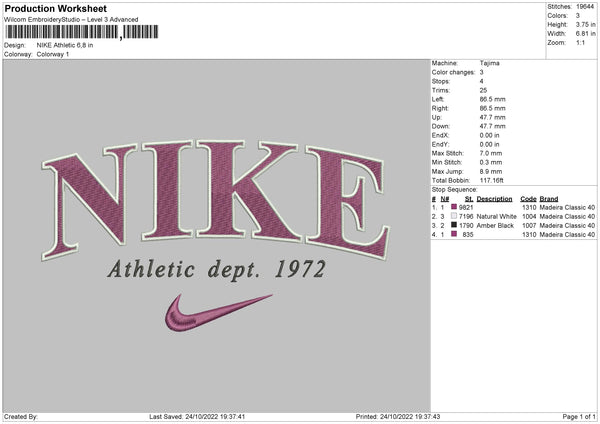
Task: Click the barcode under the worksheet title
Action: [x=82, y=32]
